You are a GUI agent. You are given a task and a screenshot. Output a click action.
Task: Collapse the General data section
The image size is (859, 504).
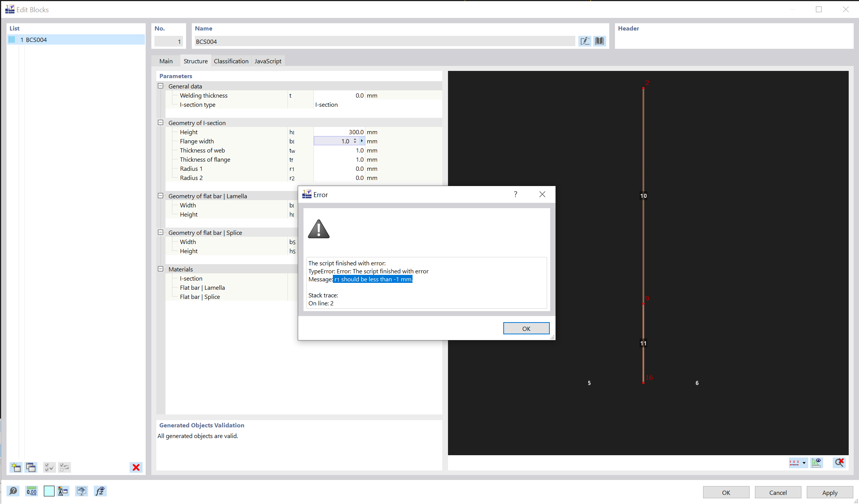[x=161, y=86]
